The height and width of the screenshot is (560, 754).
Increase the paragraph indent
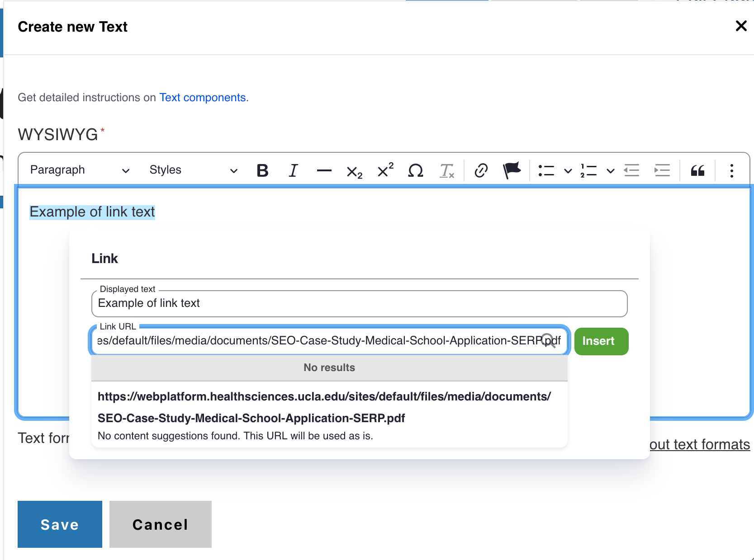662,170
